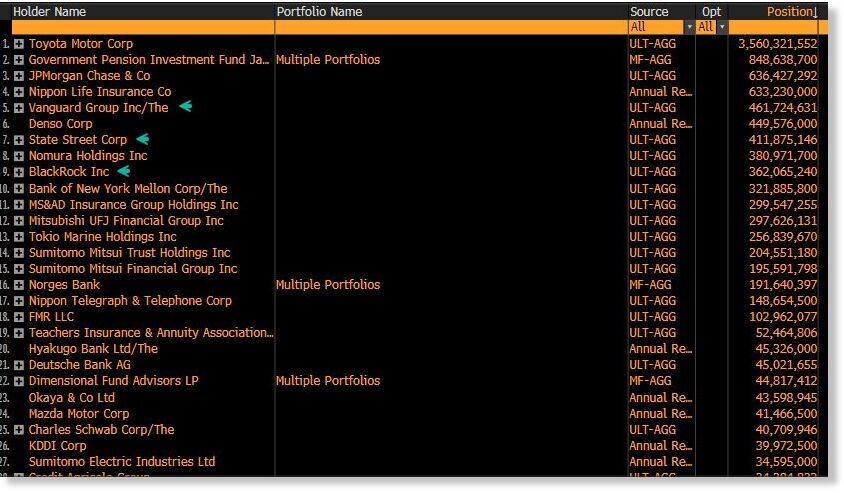Click position value 633,230,000
Viewport: 844px width, 493px height.
click(x=783, y=92)
